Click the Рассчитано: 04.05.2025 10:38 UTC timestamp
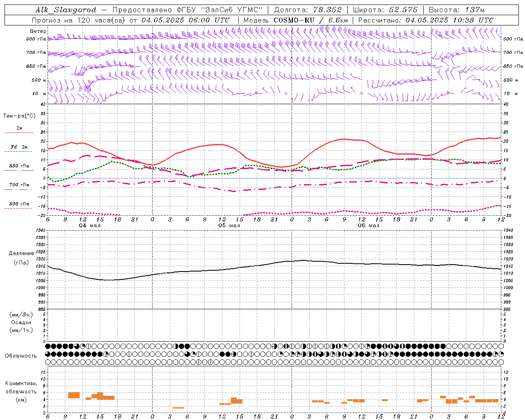525x420 pixels. (x=426, y=20)
